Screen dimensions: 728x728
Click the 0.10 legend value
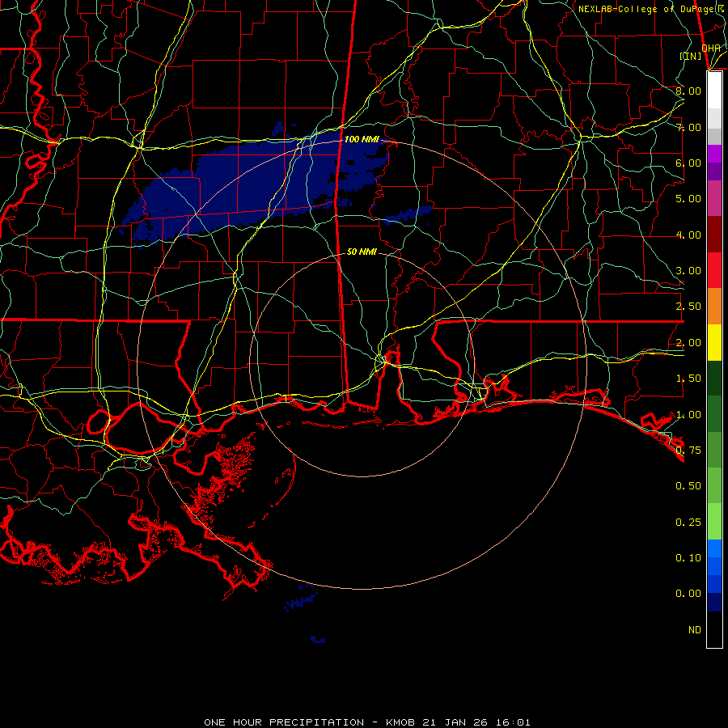688,558
